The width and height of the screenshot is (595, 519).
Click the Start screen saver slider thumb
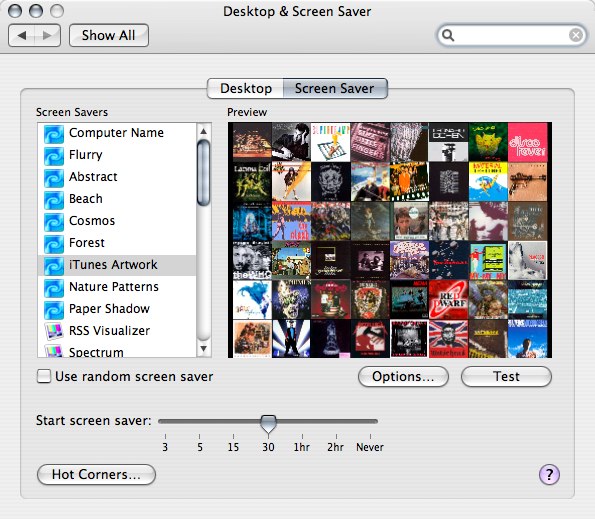(x=268, y=423)
